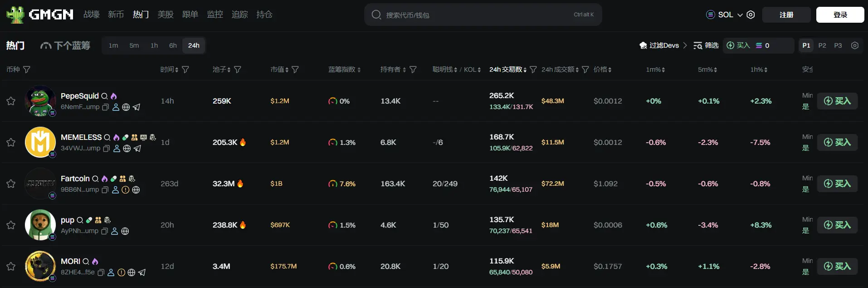Switch to the 1h timeframe tab
Image resolution: width=868 pixels, height=288 pixels.
click(x=154, y=45)
